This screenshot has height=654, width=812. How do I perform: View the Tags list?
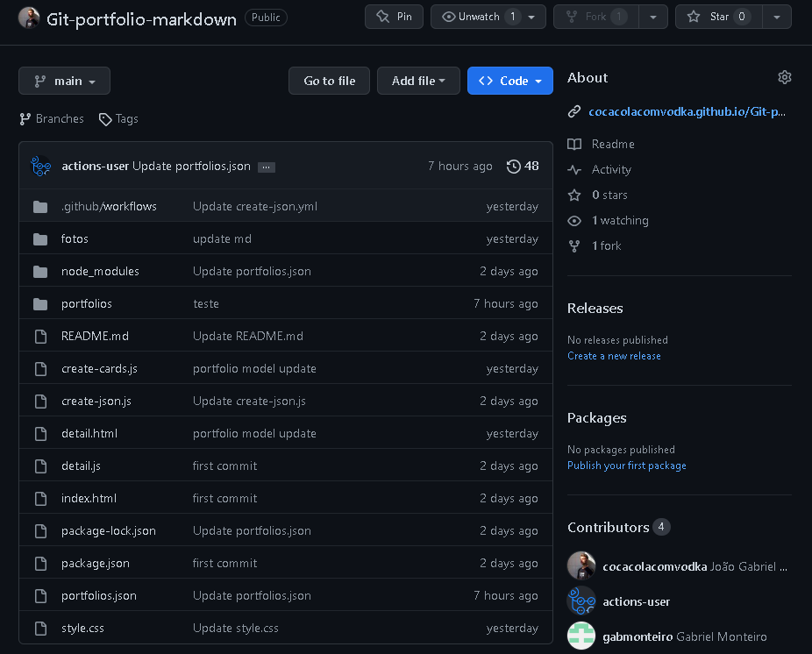coord(118,119)
